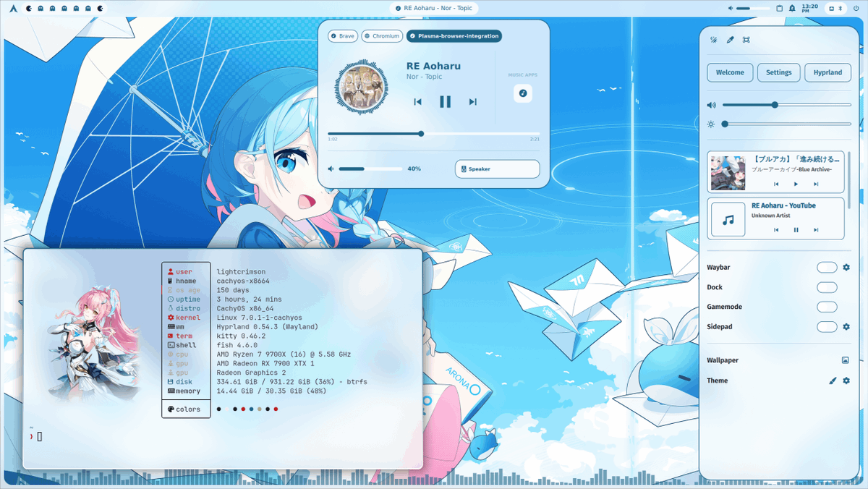
Task: Click "Hyprland 0.54.3 (Wayland)" text
Action: [x=268, y=327]
